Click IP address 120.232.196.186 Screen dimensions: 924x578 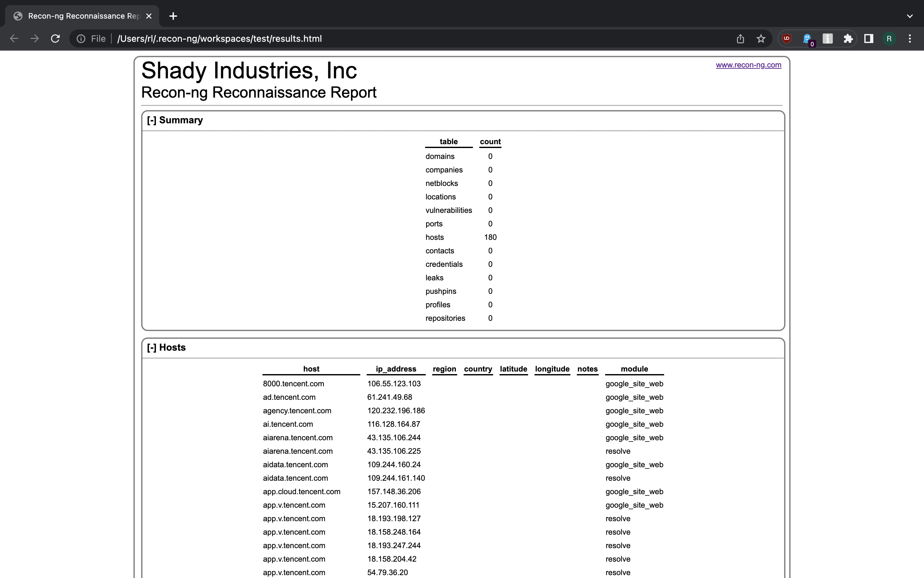[396, 411]
